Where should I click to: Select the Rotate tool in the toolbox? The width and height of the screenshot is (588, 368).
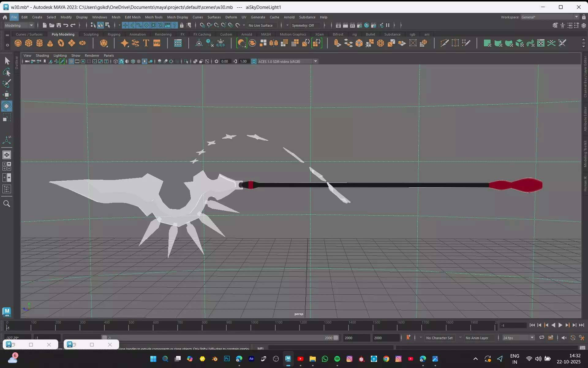click(7, 106)
